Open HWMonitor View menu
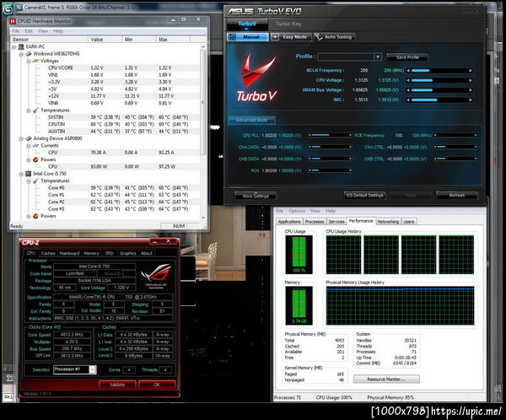 (43, 31)
